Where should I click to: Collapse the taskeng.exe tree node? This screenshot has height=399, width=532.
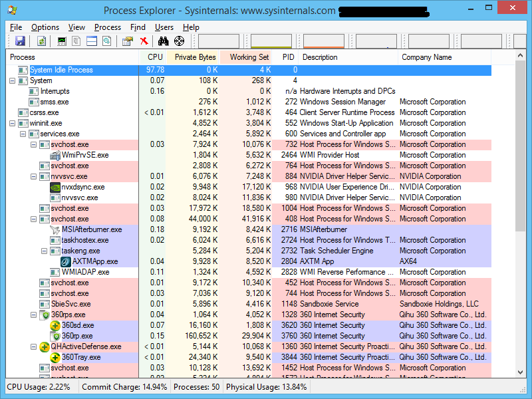click(x=45, y=251)
